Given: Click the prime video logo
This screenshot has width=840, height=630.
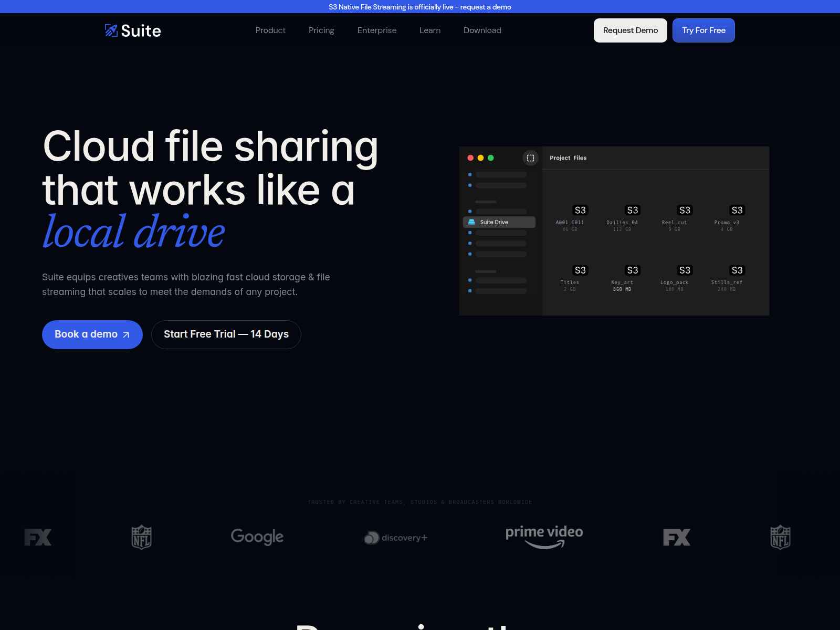Looking at the screenshot, I should pyautogui.click(x=544, y=537).
